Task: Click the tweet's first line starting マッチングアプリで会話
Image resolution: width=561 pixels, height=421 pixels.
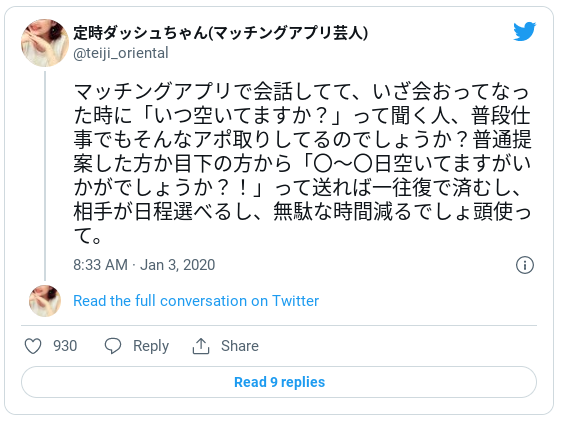Action: pyautogui.click(x=301, y=92)
